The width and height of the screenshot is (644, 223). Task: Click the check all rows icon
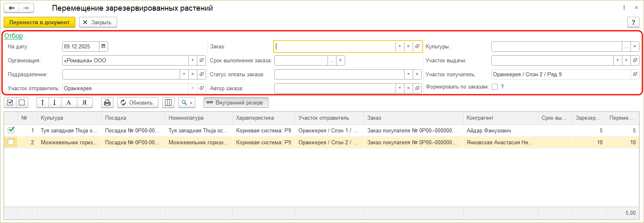tap(10, 102)
